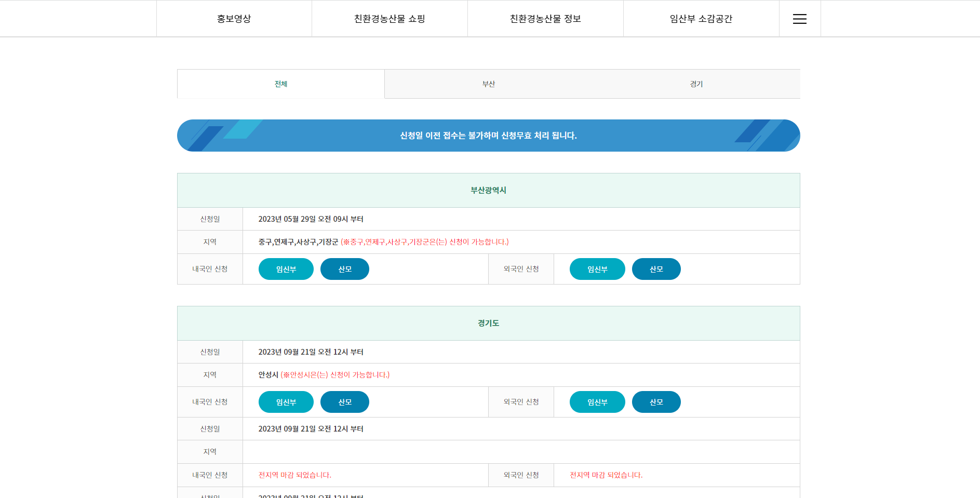Click 임신부 button under 부산광역시 외국인 신청

coord(597,269)
